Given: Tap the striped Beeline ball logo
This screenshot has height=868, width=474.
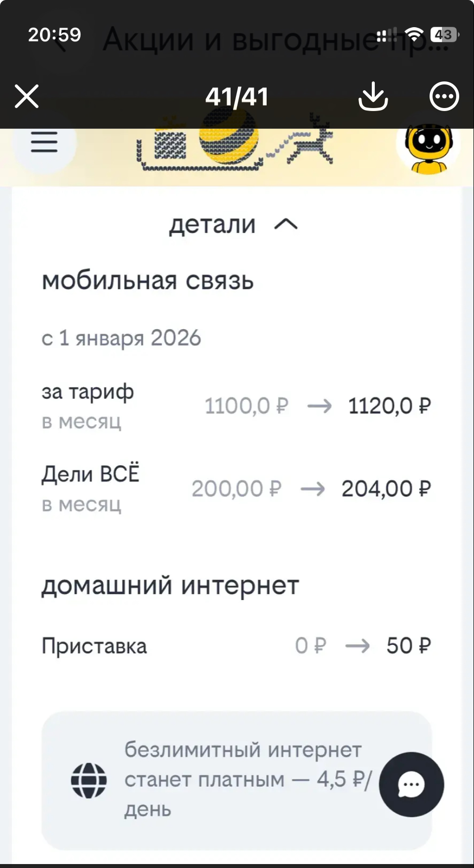Looking at the screenshot, I should pyautogui.click(x=229, y=138).
